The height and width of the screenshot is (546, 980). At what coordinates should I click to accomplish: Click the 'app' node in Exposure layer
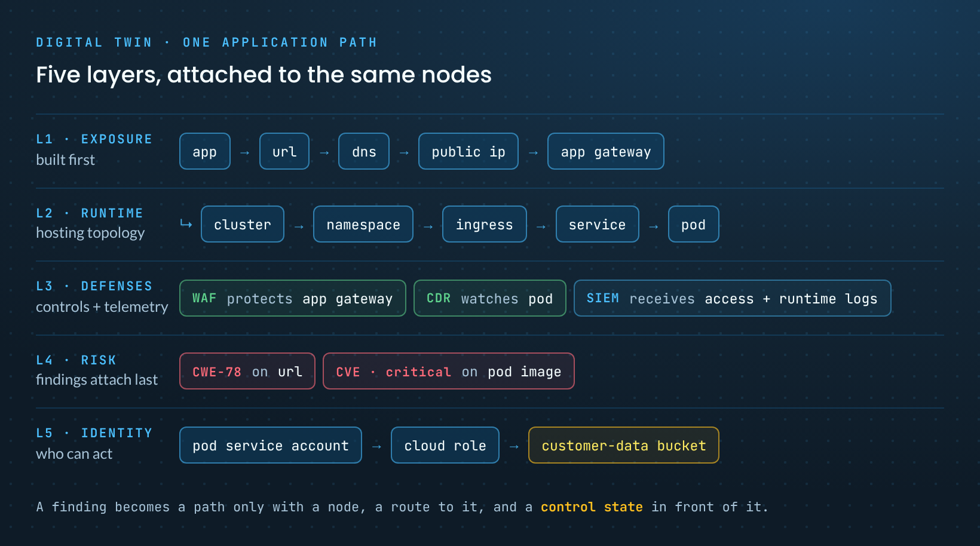(x=205, y=151)
